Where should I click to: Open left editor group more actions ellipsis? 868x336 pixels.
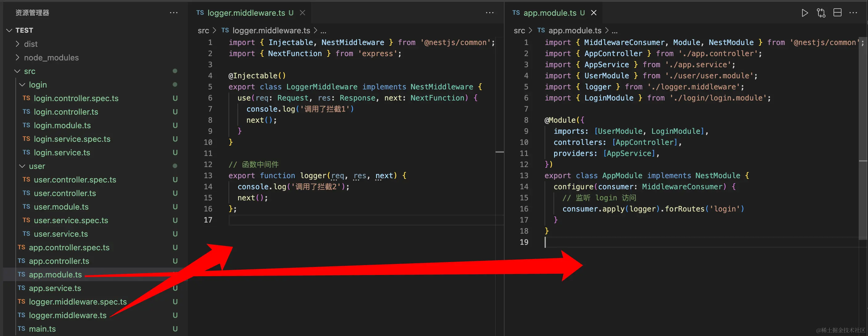pyautogui.click(x=490, y=13)
